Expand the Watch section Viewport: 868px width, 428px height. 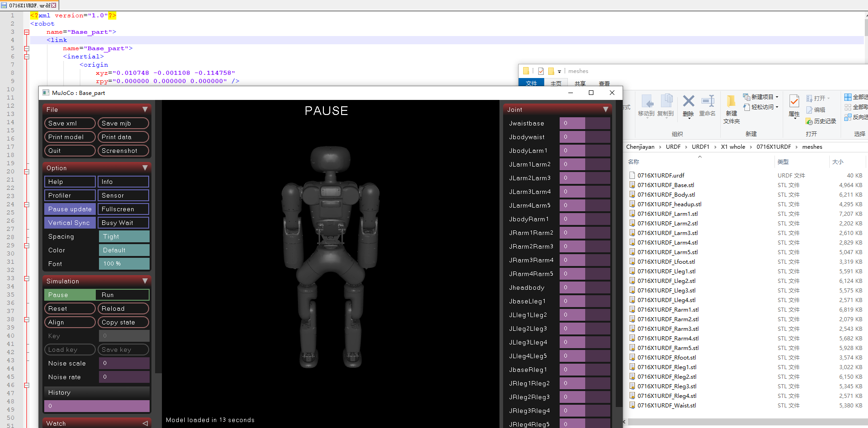click(145, 423)
